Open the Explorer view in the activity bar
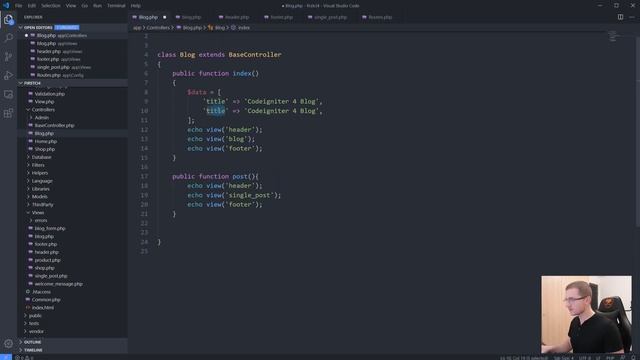Screen dimensions: 640x360 (x=8, y=19)
